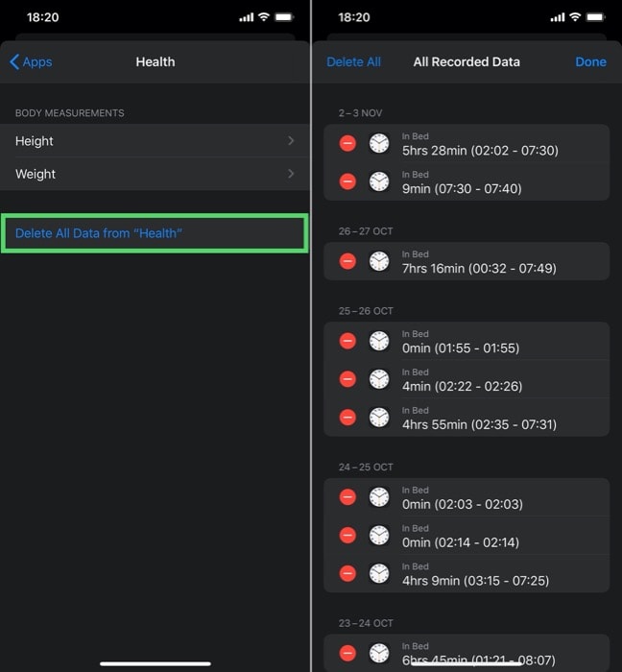622x672 pixels.
Task: Remove the 7hrs 16min In Bed record
Action: pos(347,261)
